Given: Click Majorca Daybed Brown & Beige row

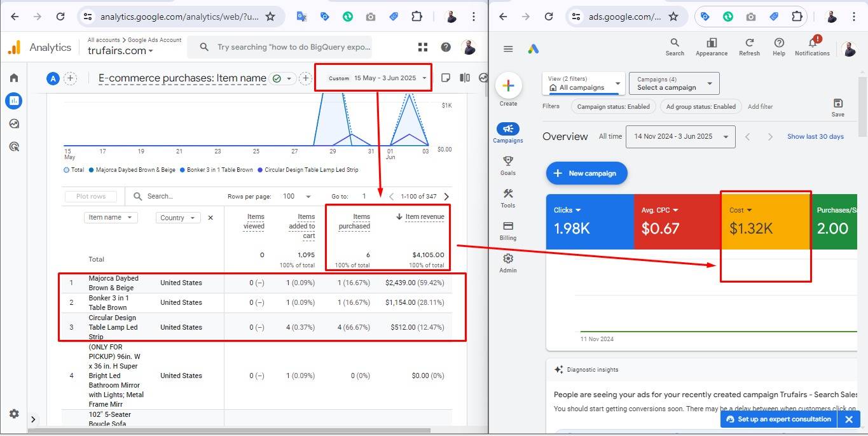Looking at the screenshot, I should tap(258, 283).
